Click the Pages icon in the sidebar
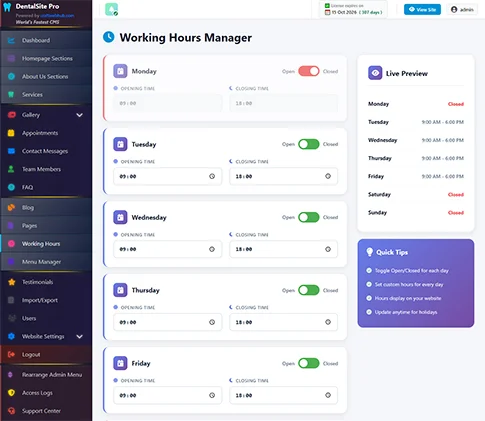 pyautogui.click(x=11, y=226)
